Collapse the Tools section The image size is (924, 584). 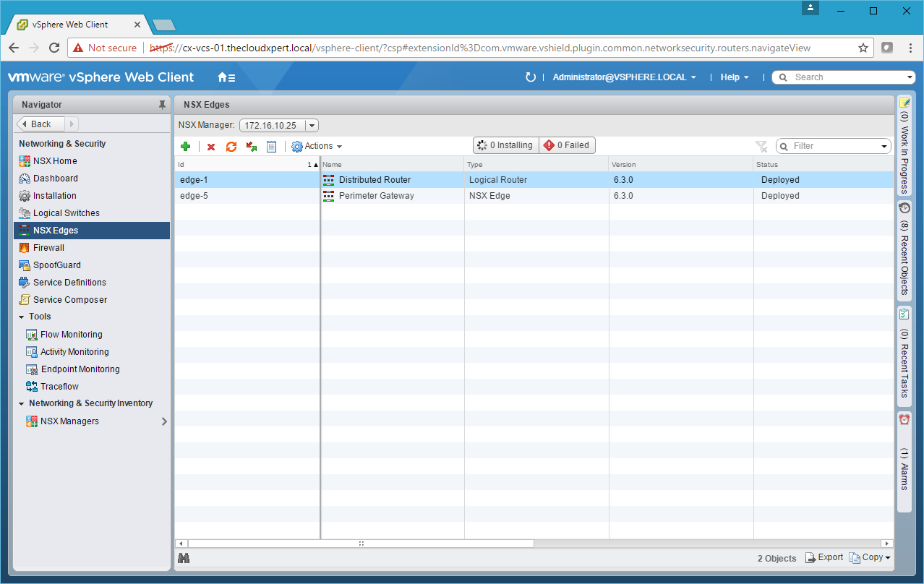(22, 317)
